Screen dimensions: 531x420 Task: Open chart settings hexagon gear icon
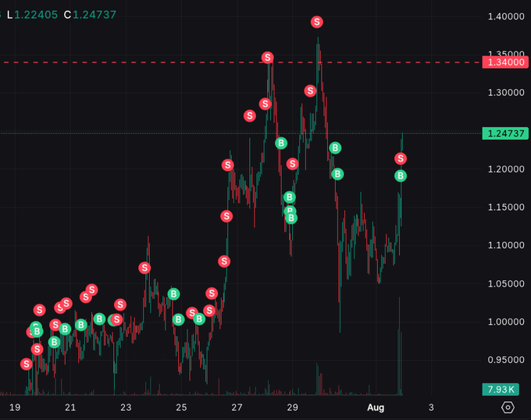[x=508, y=408]
